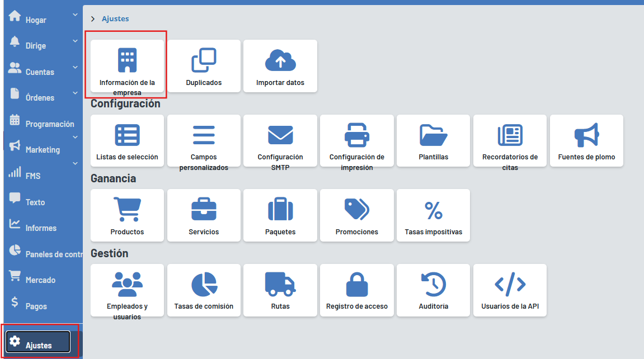The height and width of the screenshot is (359, 644).
Task: Click the Cuentas people icon in sidebar
Action: (15, 68)
